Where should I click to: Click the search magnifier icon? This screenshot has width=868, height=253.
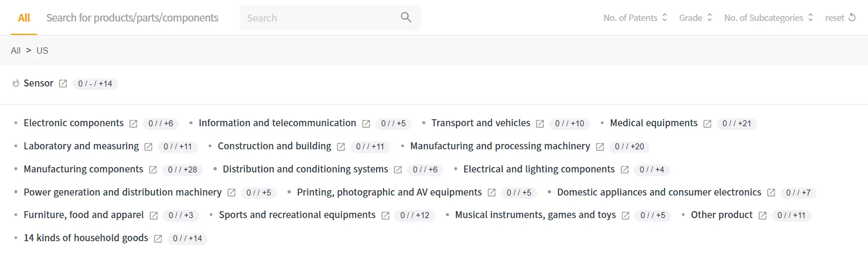point(406,17)
